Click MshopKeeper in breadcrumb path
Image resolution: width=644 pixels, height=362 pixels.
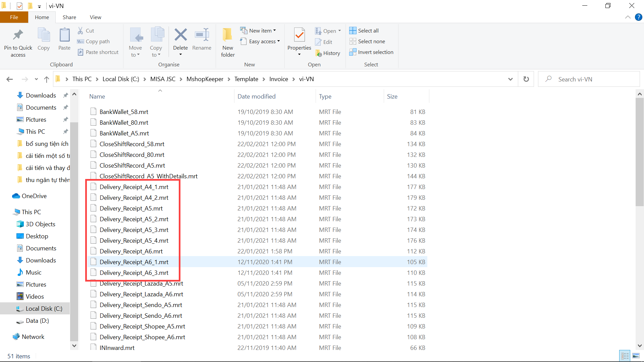[205, 79]
